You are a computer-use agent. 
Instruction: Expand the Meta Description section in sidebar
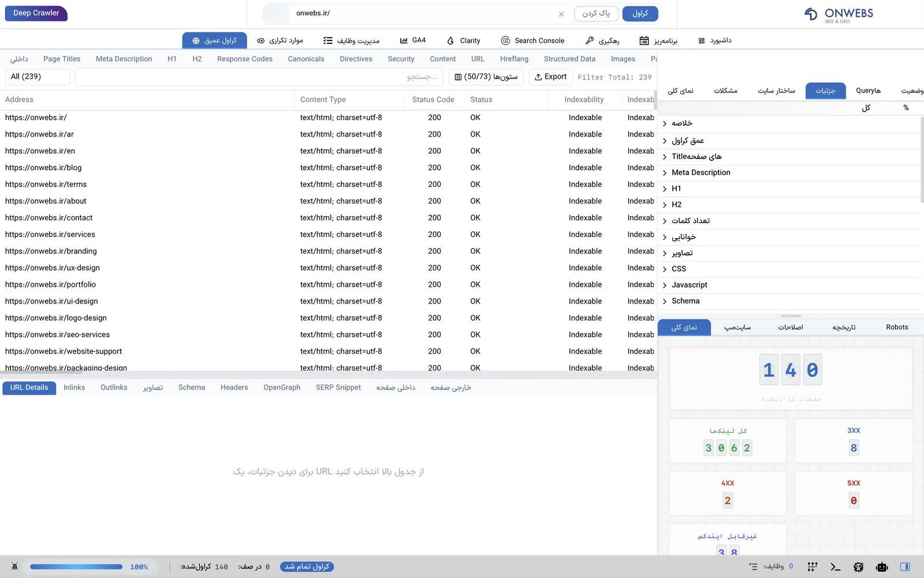(x=789, y=173)
